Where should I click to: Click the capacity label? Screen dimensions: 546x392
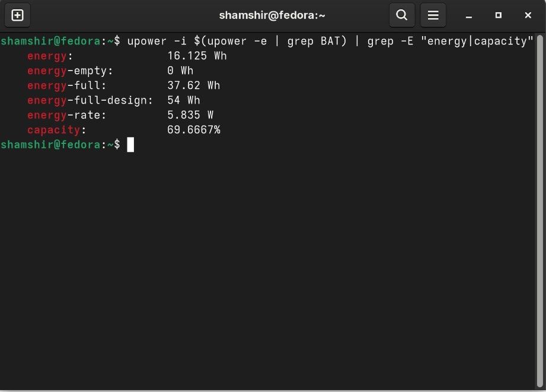tap(56, 130)
